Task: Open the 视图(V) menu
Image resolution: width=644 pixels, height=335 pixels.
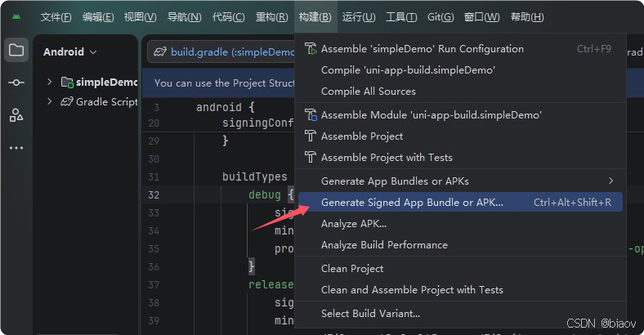Action: tap(141, 17)
